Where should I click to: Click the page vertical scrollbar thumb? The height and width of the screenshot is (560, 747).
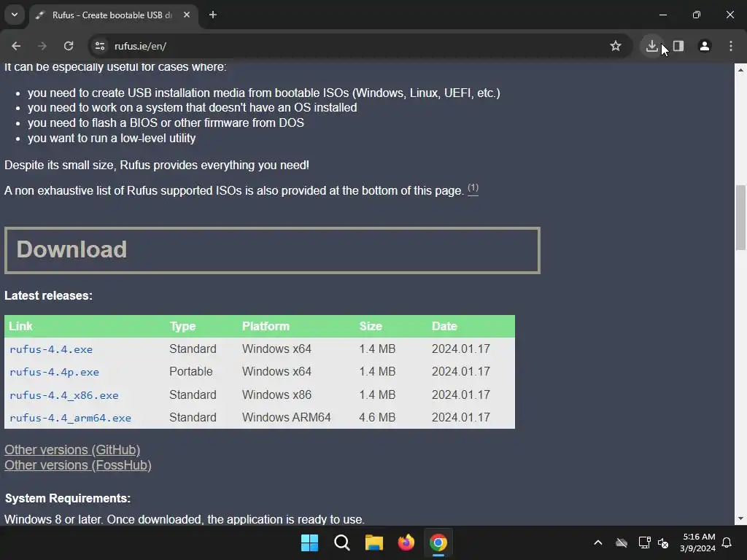740,217
